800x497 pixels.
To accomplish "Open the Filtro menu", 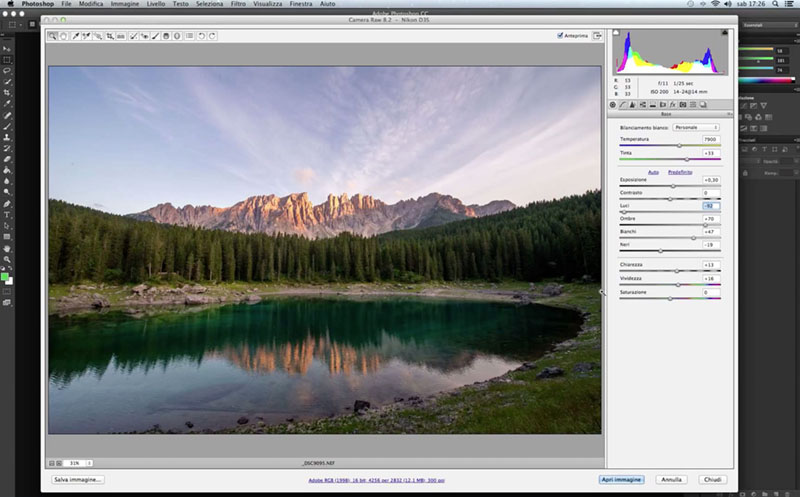I will (238, 4).
